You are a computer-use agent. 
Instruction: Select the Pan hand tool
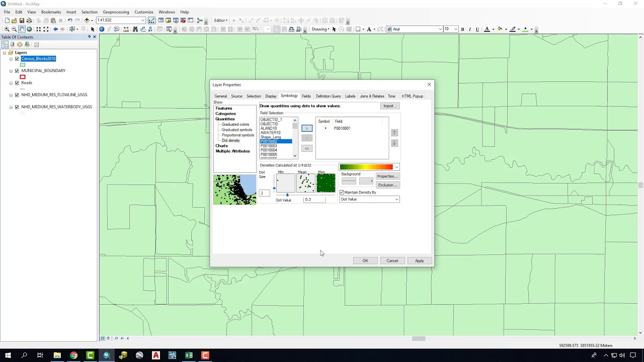(x=22, y=29)
